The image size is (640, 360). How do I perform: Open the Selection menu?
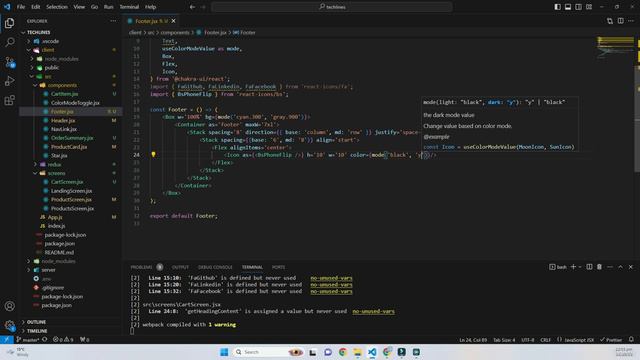[x=57, y=7]
